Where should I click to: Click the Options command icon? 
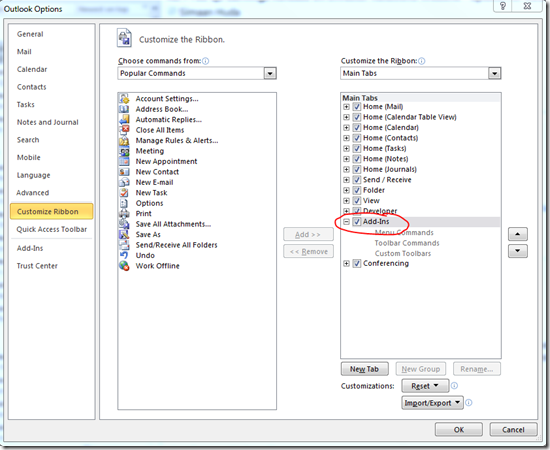124,203
